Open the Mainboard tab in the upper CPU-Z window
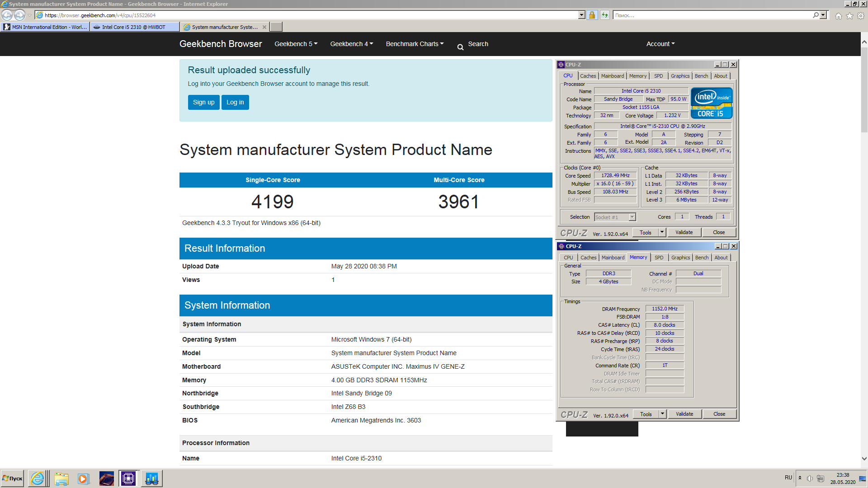This screenshot has height=488, width=868. [x=613, y=76]
